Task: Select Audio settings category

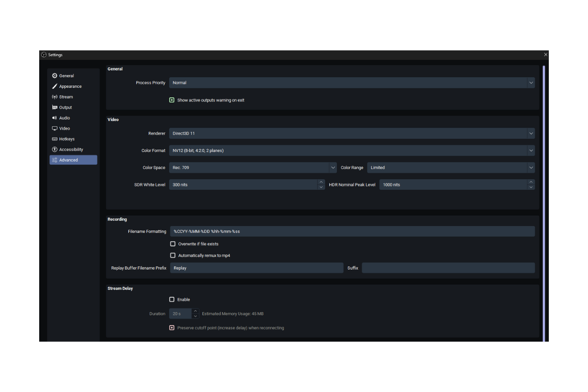Action: coord(73,118)
